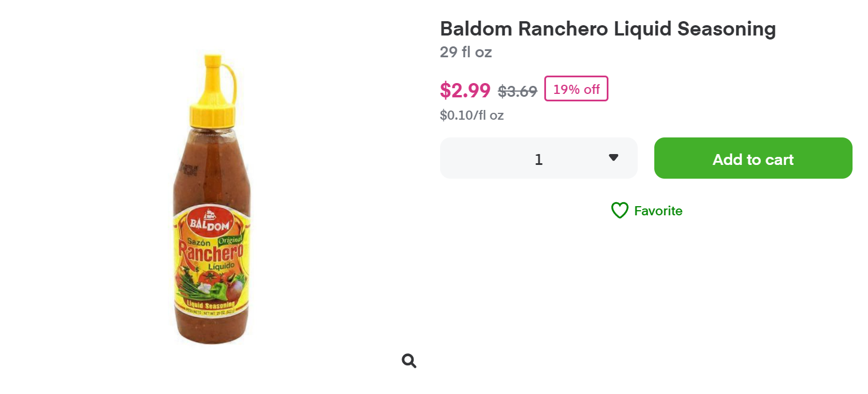868x394 pixels.
Task: Open the quantity selector showing 1
Action: click(538, 159)
